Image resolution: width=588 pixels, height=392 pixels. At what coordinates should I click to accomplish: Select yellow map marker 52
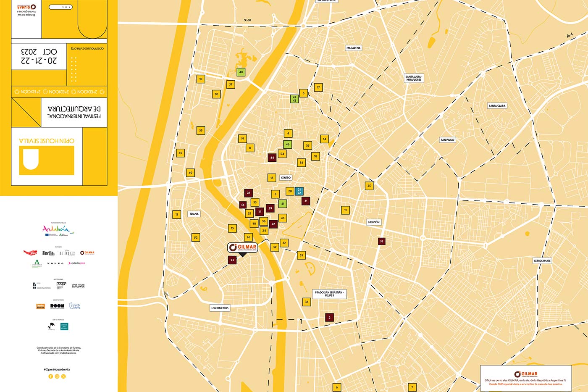pyautogui.click(x=196, y=237)
